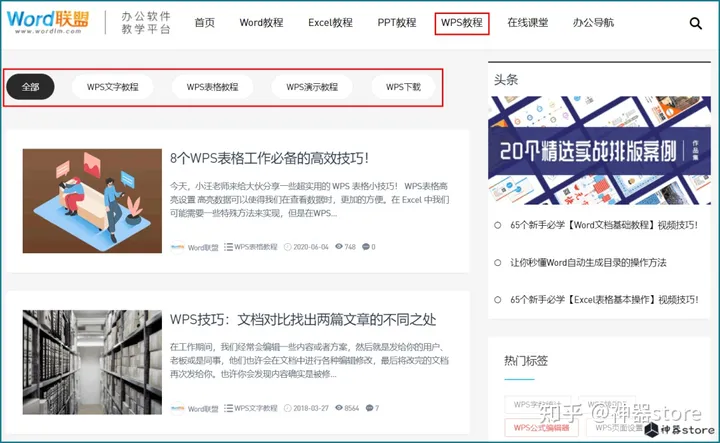Select the WPS文字教程 filter pill
This screenshot has height=443, width=720.
tap(112, 87)
